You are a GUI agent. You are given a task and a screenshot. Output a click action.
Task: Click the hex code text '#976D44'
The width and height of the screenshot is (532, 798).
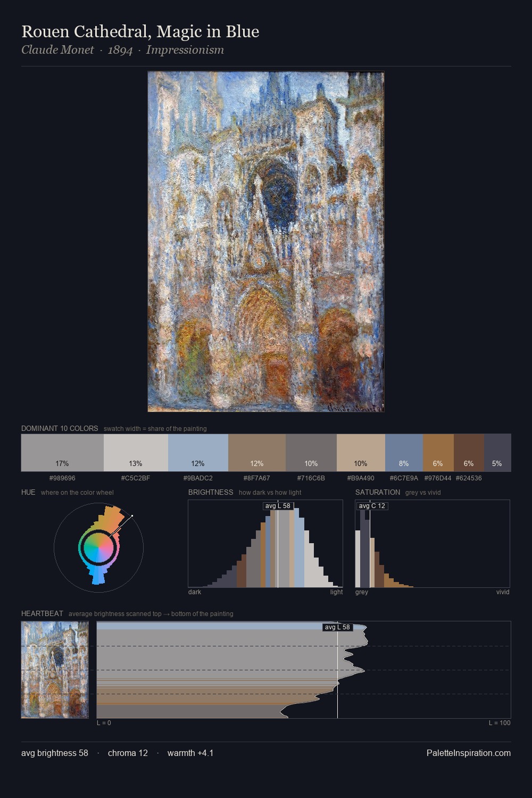[x=438, y=478]
